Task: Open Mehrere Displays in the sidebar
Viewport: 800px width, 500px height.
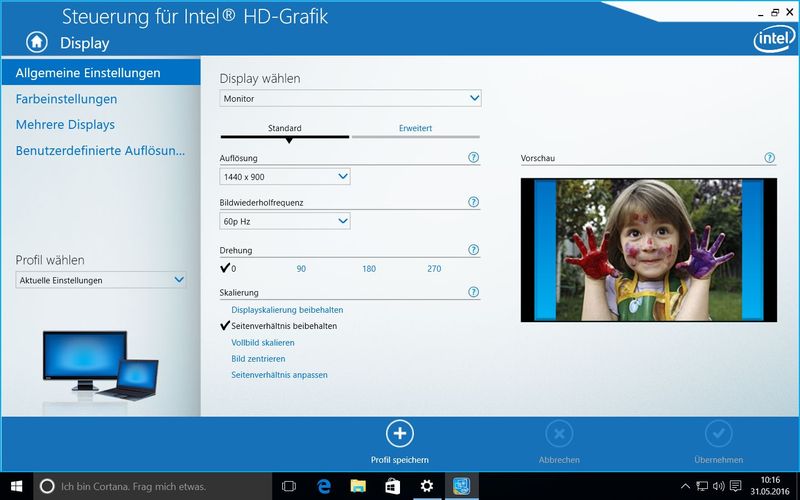Action: [65, 125]
